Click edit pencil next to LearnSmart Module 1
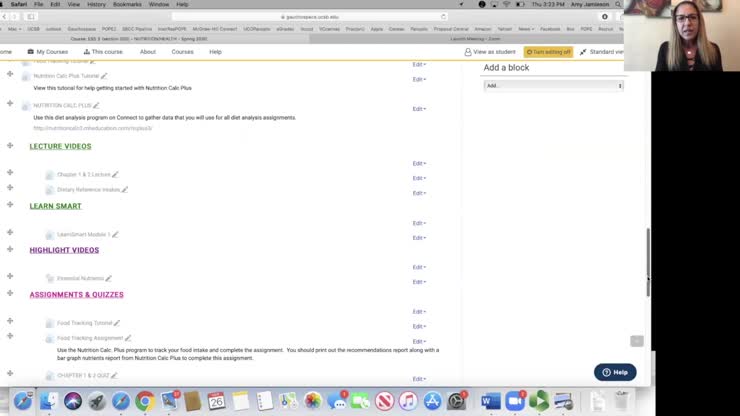Screen dimensions: 740x416 [115, 235]
